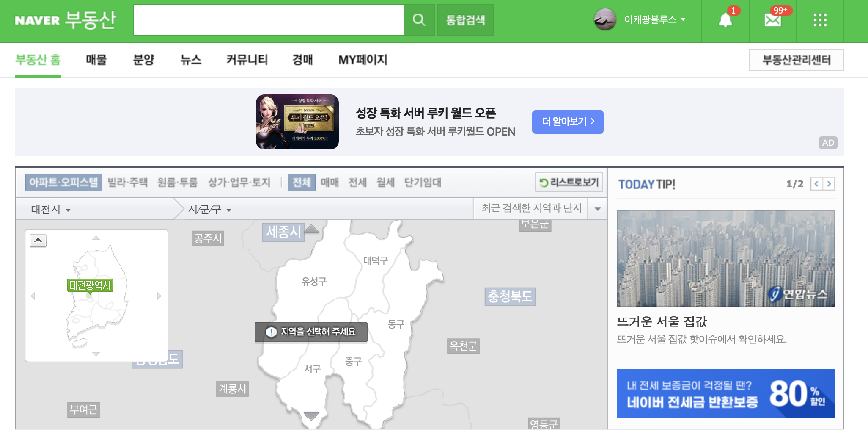
Task: Click the 부동산 logo text
Action: click(91, 20)
